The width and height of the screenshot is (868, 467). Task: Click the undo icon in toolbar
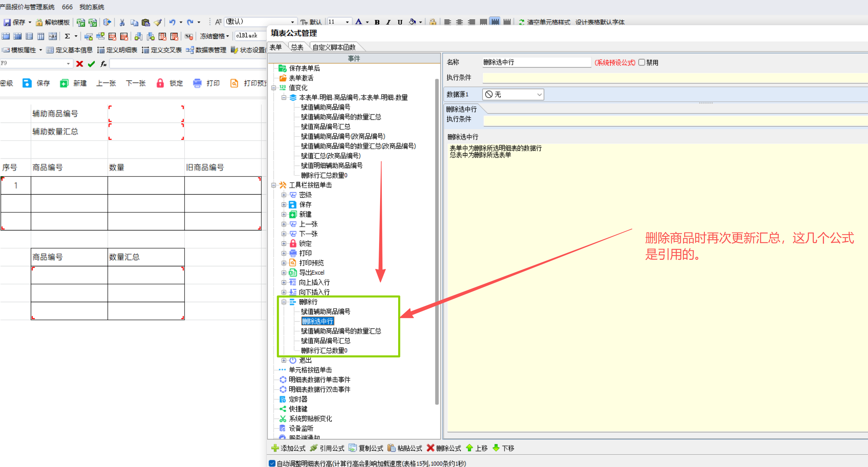[172, 22]
